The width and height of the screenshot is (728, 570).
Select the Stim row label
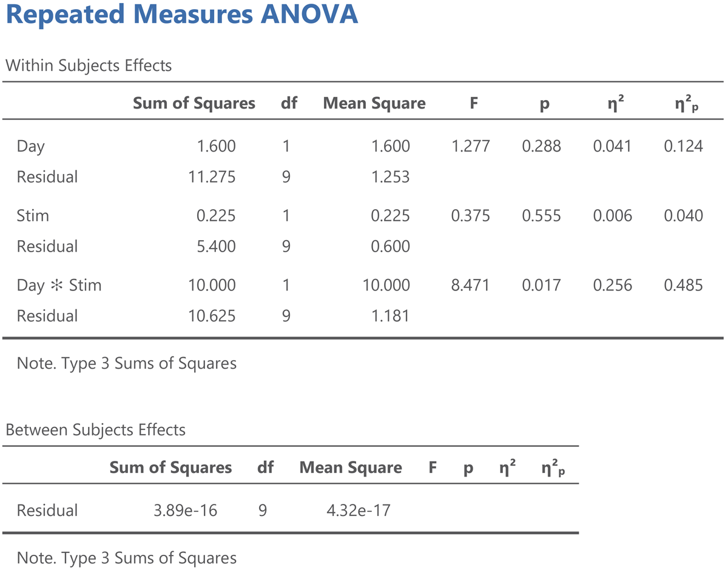[33, 215]
